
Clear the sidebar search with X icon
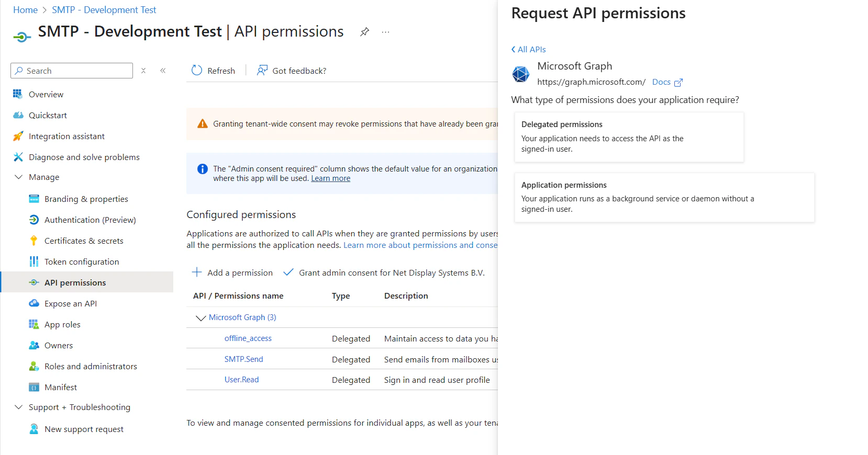point(143,71)
